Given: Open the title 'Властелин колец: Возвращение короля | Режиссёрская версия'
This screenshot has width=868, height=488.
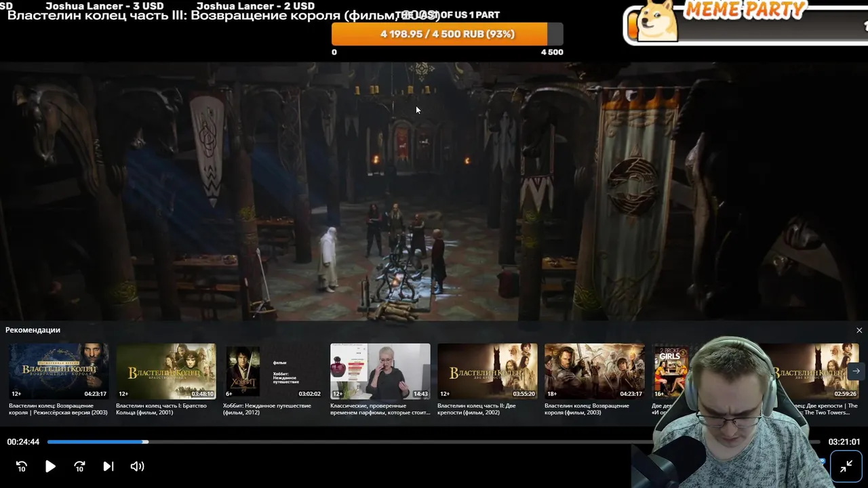Looking at the screenshot, I should point(58,409).
